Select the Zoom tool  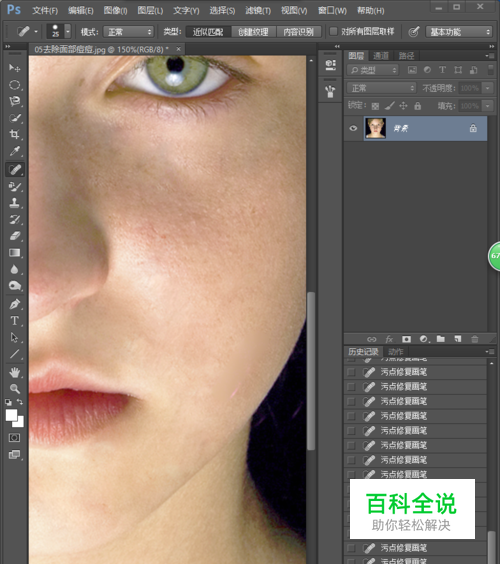pos(14,389)
